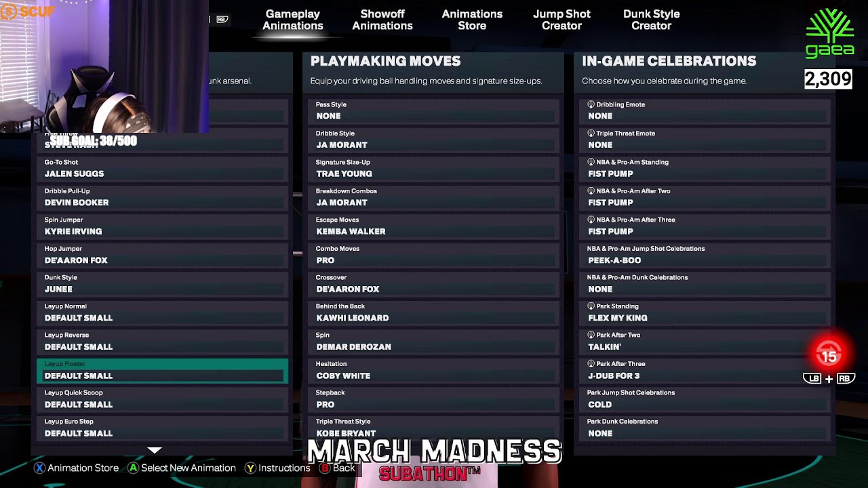The width and height of the screenshot is (868, 488).
Task: Select Spin Demar Derozan row
Action: coord(434,342)
